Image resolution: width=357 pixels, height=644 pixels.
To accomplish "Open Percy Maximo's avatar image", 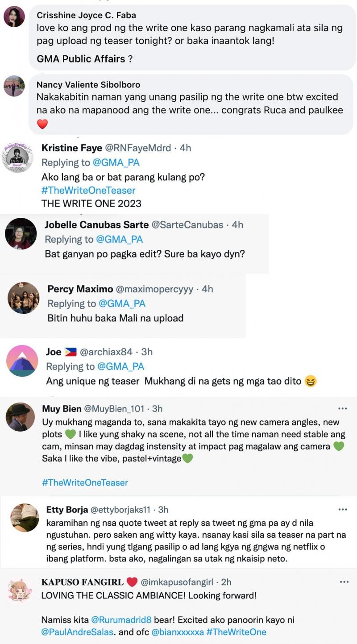I will [x=24, y=298].
